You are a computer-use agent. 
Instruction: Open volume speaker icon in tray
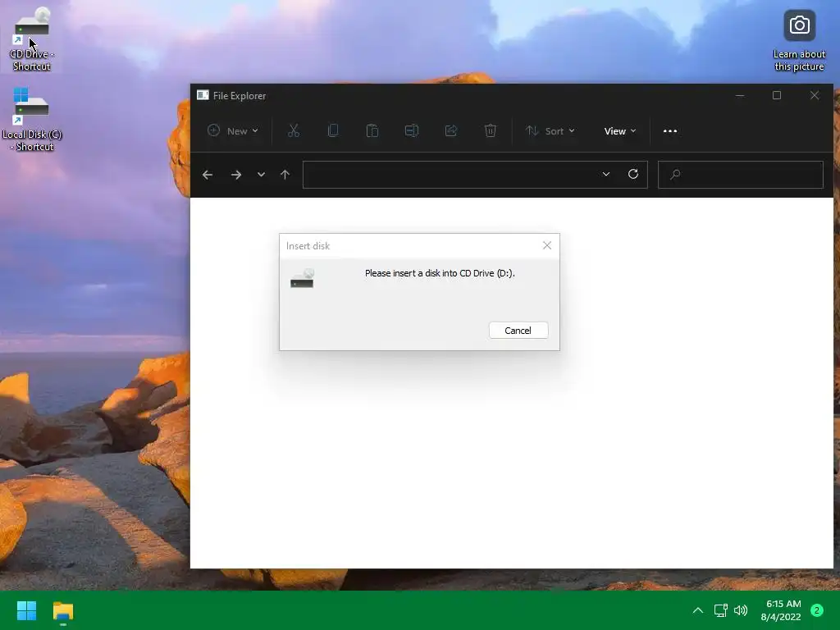point(741,610)
